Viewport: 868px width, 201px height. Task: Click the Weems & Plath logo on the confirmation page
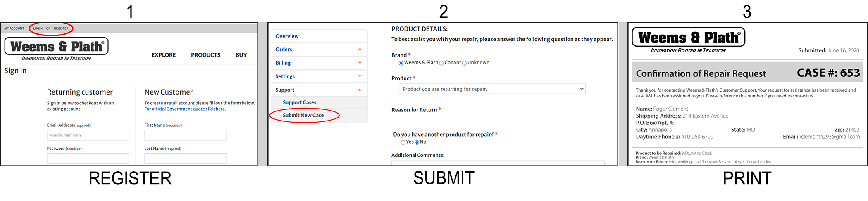click(x=688, y=38)
